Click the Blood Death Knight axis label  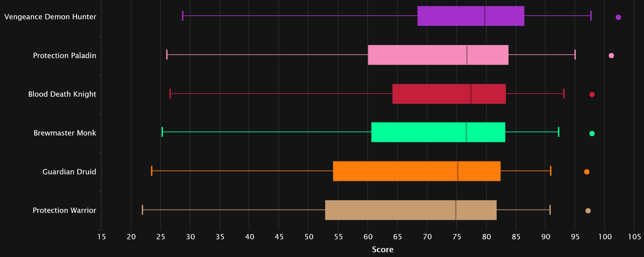click(62, 94)
